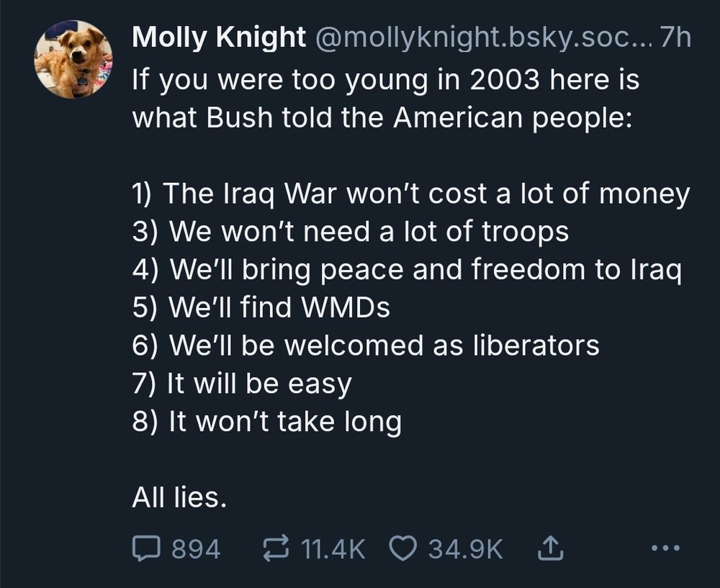Click the 7h post timestamp
This screenshot has height=588, width=720.
675,37
